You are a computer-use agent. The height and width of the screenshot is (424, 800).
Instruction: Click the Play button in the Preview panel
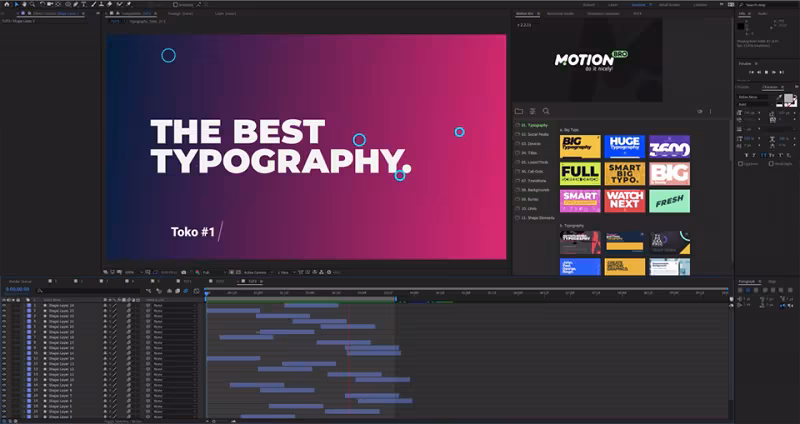[x=766, y=72]
